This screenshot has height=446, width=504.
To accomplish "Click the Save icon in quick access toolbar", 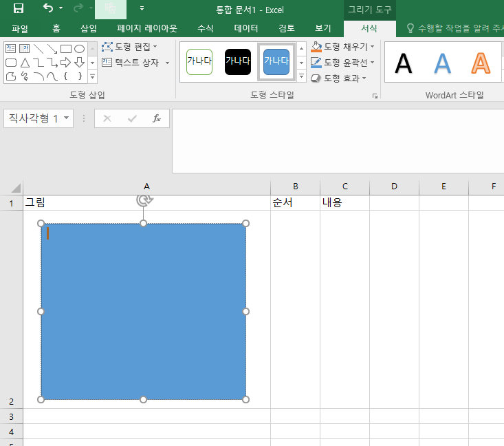I will 19,8.
